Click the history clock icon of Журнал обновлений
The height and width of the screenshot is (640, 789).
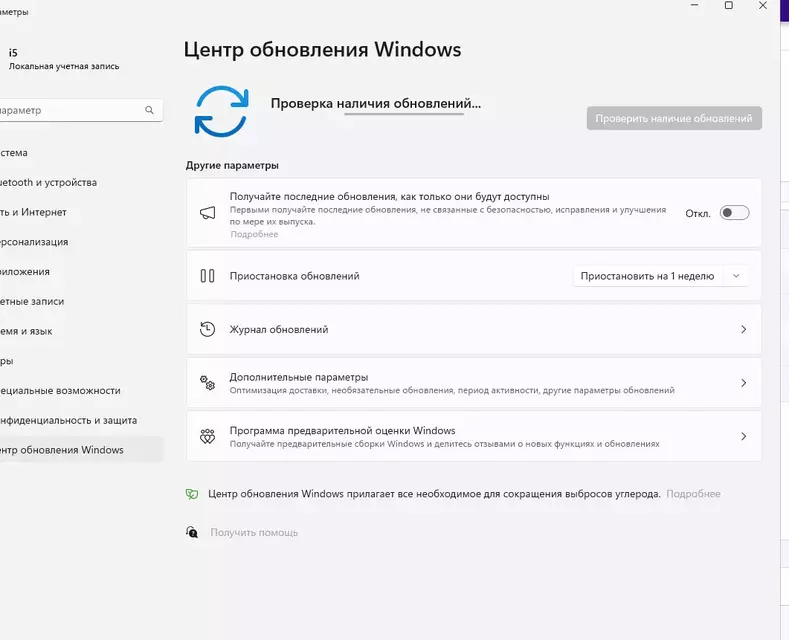point(207,329)
